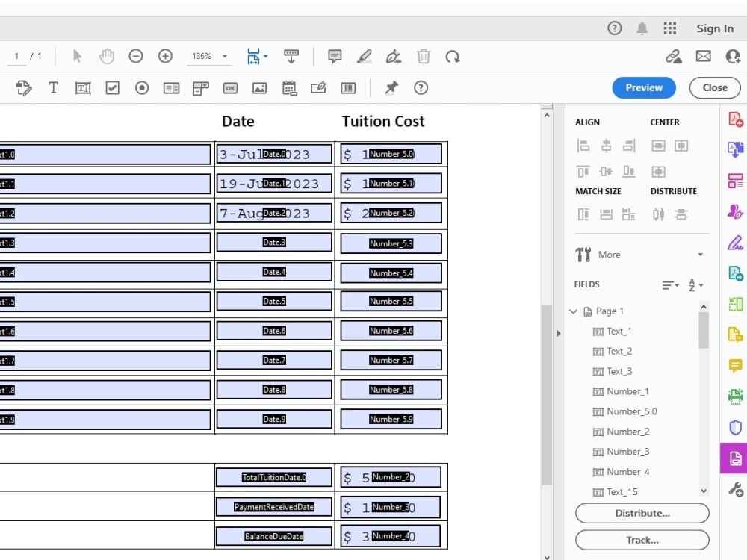Click the Delete field trash icon
The image size is (747, 560).
point(424,56)
